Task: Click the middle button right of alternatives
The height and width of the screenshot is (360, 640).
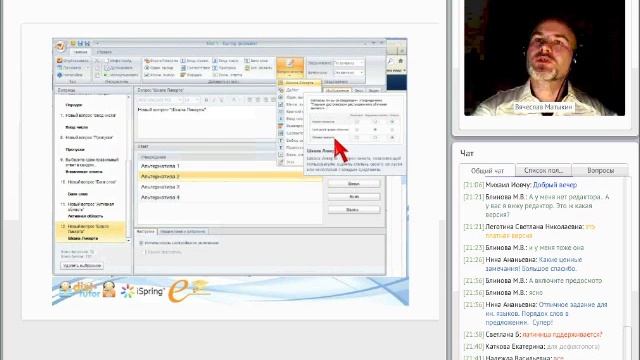Action: [x=354, y=197]
